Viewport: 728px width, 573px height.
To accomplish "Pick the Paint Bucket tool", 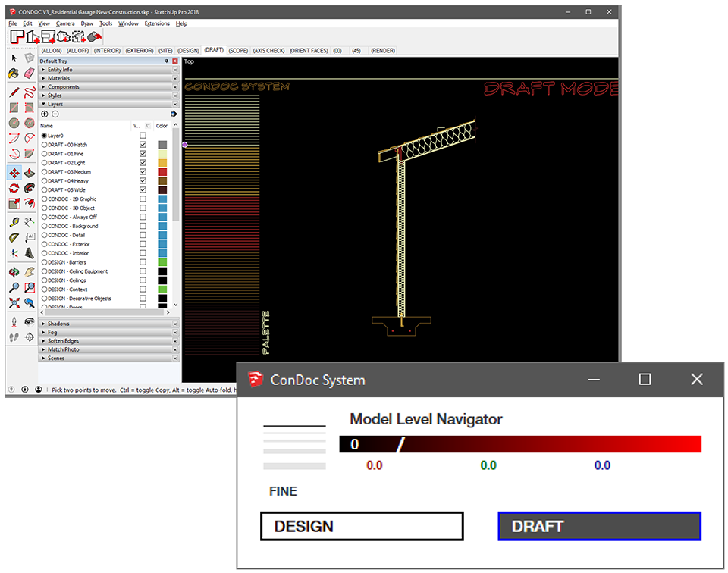I will [x=14, y=74].
